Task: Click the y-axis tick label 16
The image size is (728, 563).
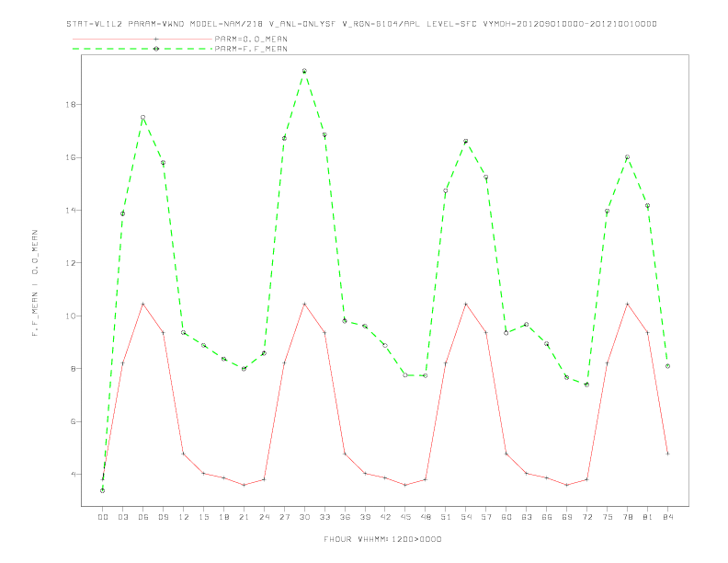Action: pos(71,157)
